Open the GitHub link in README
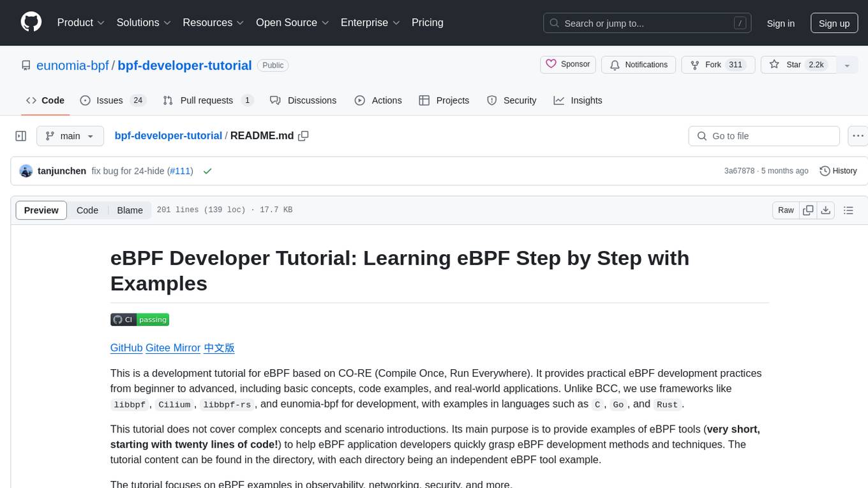This screenshot has height=488, width=868. pos(126,348)
